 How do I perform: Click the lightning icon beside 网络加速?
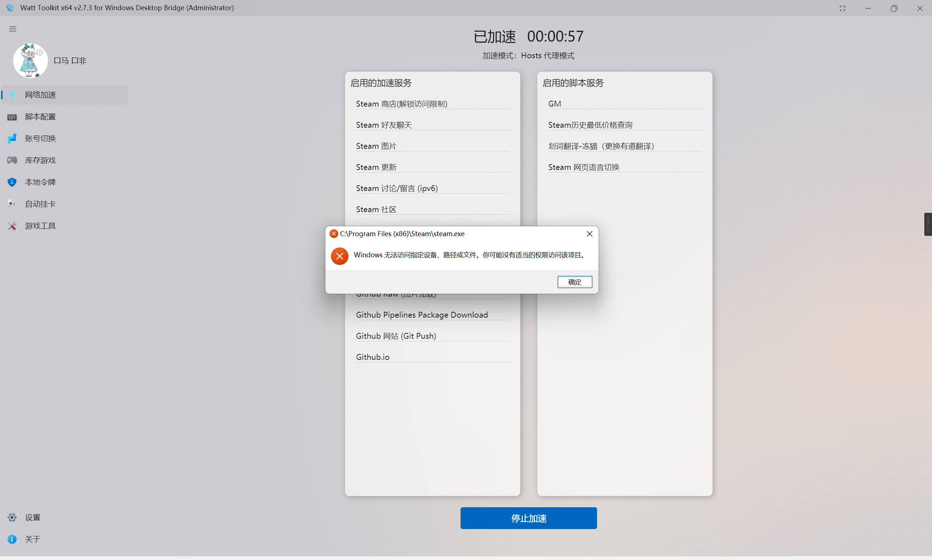(x=12, y=95)
